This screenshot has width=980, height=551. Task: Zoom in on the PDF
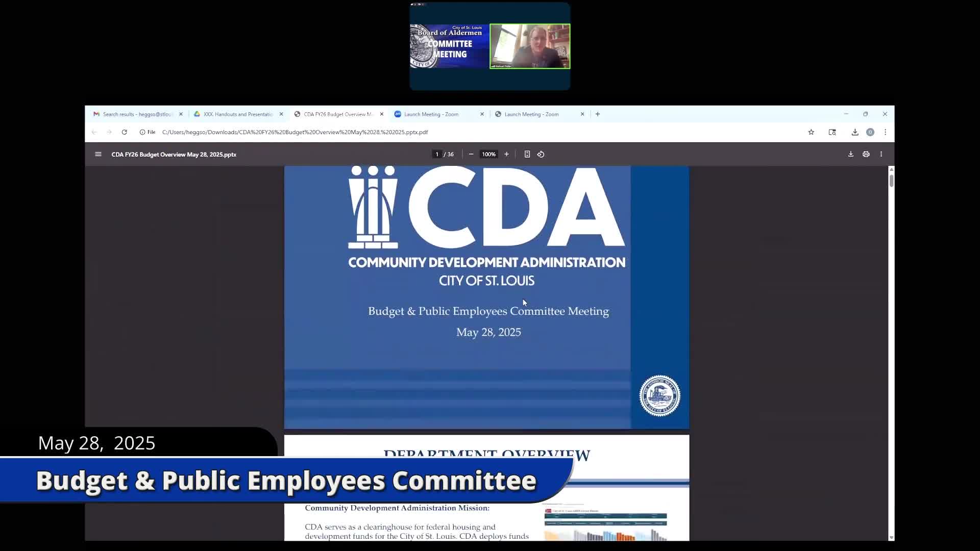pos(506,154)
